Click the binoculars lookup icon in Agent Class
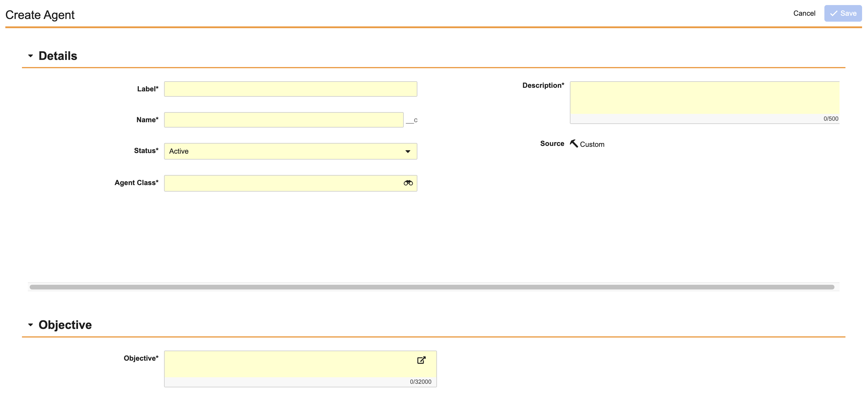The image size is (868, 401). 408,183
